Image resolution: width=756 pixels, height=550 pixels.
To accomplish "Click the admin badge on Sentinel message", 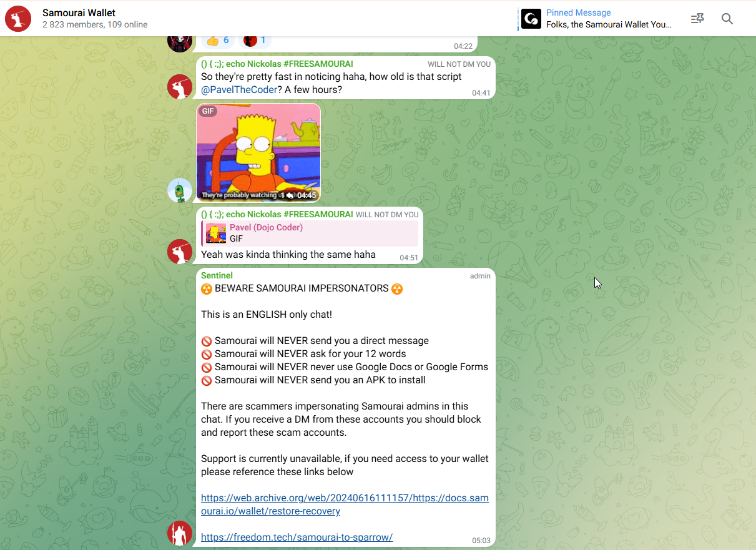I will tap(480, 276).
